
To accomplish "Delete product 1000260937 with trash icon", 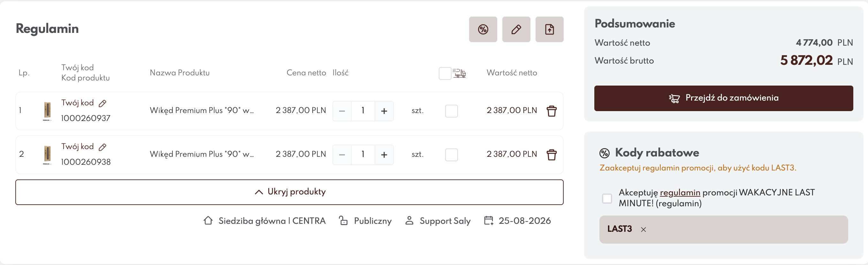I will (x=552, y=111).
